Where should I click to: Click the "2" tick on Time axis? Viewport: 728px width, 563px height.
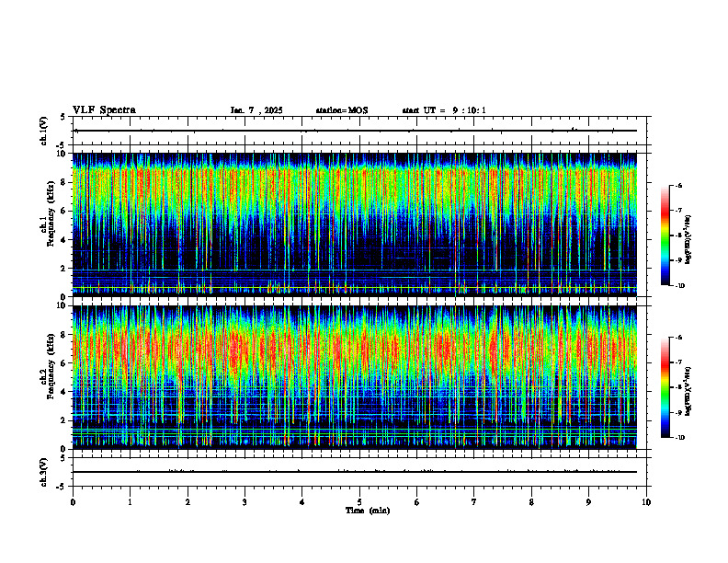pyautogui.click(x=188, y=502)
